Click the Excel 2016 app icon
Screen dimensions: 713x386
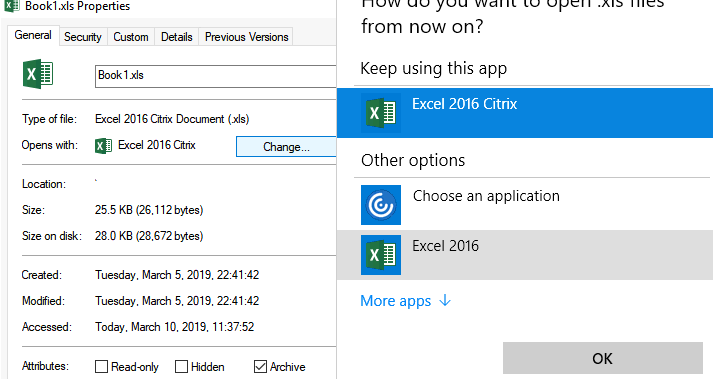[381, 255]
